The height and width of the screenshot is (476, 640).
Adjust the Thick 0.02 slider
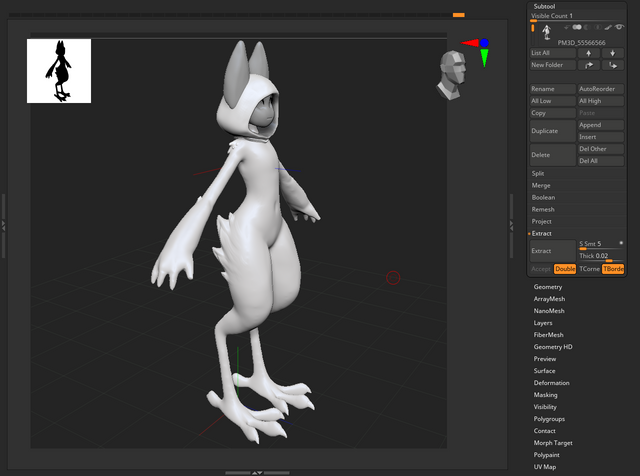pos(601,256)
